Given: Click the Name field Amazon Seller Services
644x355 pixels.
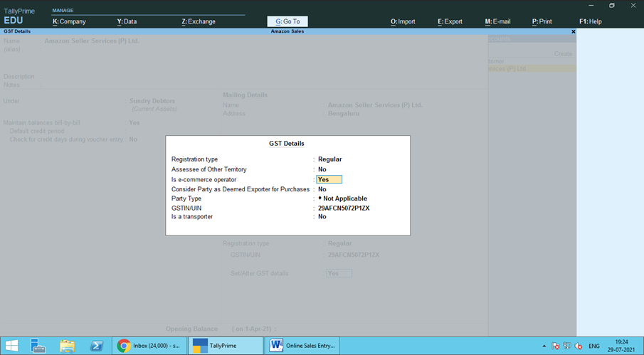Looking at the screenshot, I should point(92,41).
